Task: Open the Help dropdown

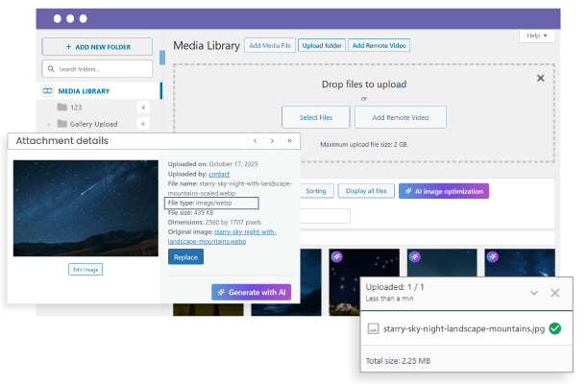Action: click(x=537, y=36)
